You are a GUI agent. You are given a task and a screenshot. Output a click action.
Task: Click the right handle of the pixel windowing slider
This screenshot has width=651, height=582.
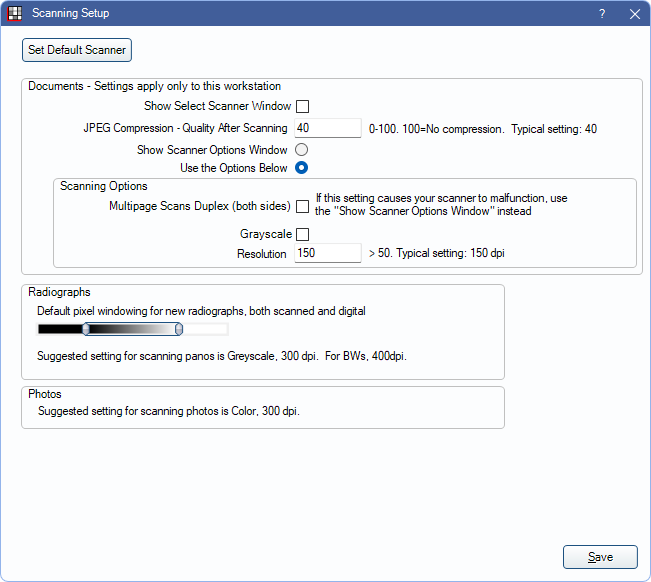(x=178, y=329)
